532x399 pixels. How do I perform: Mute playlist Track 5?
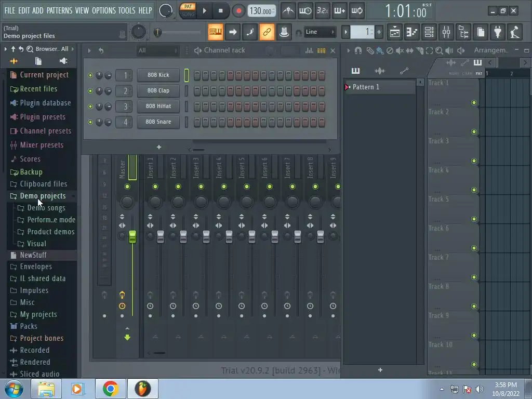(x=474, y=219)
